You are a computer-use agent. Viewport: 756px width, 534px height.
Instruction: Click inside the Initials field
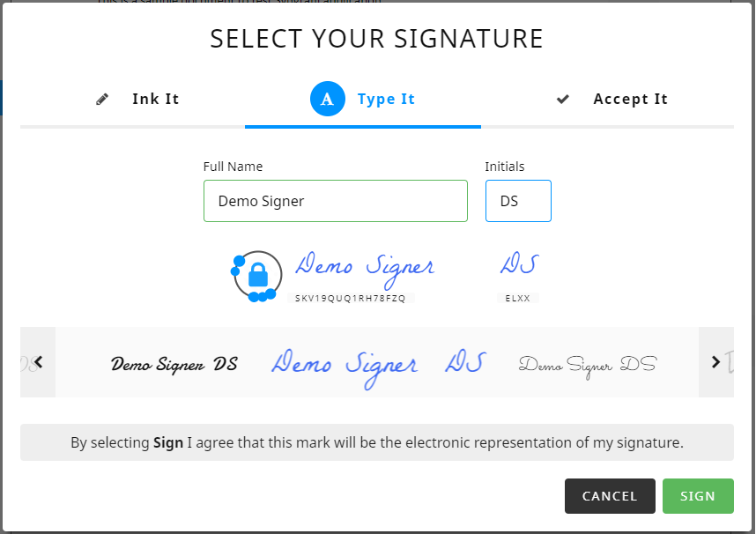tap(518, 201)
